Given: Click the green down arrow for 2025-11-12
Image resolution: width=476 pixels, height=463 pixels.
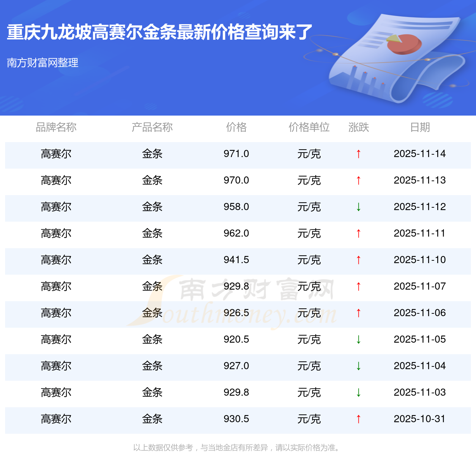Looking at the screenshot, I should pyautogui.click(x=358, y=207).
